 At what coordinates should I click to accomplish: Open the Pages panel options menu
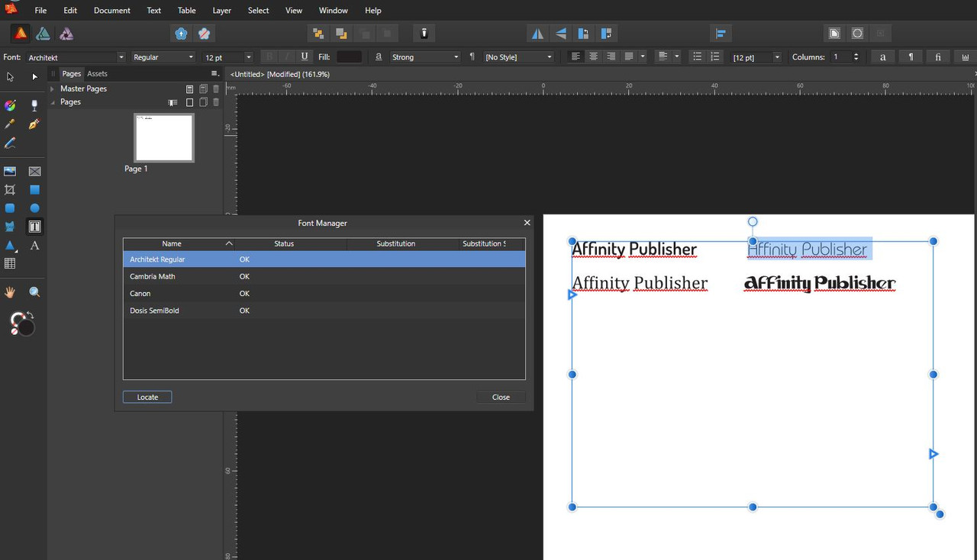click(214, 73)
